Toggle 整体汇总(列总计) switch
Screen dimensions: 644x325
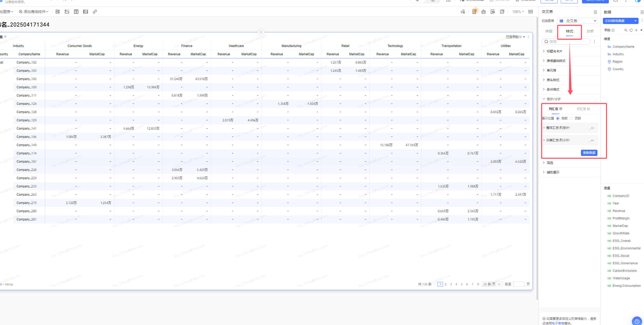coord(591,128)
